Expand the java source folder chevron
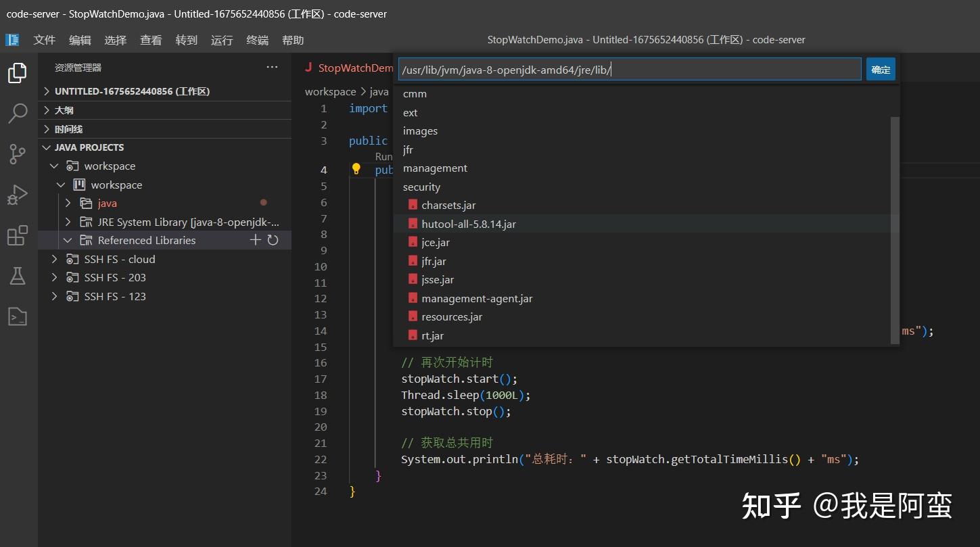The image size is (980, 547). [68, 203]
